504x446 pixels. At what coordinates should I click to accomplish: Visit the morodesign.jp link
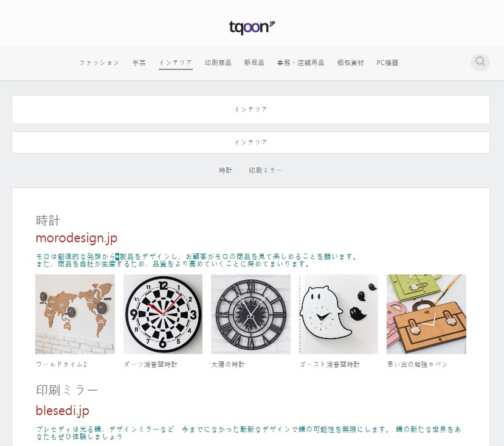77,238
